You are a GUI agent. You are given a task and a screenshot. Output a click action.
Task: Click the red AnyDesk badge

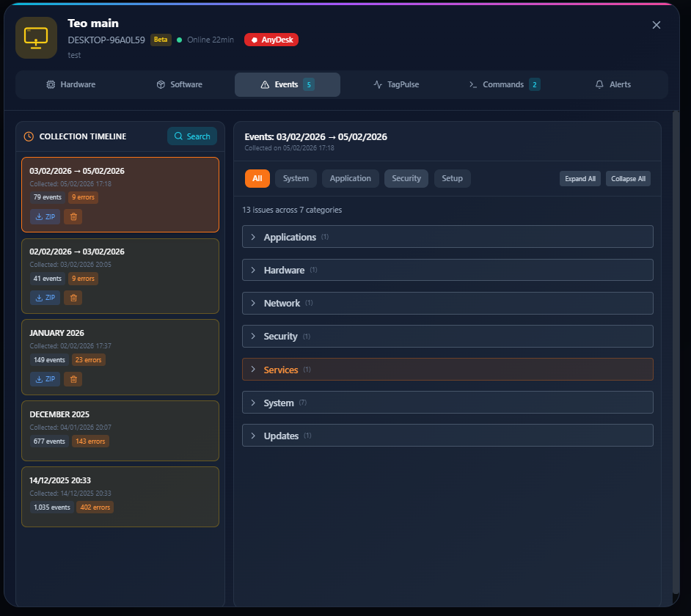pyautogui.click(x=271, y=40)
